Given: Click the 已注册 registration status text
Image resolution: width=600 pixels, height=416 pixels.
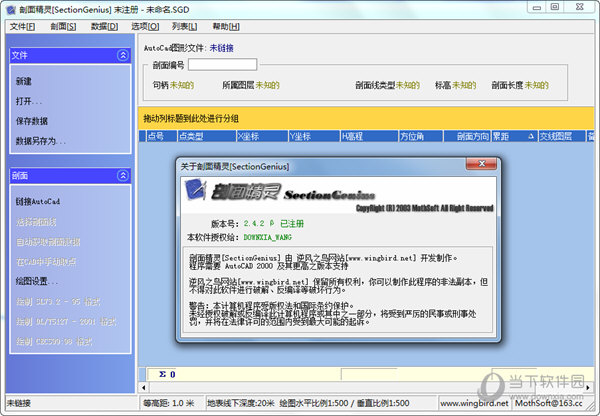Looking at the screenshot, I should (x=292, y=223).
